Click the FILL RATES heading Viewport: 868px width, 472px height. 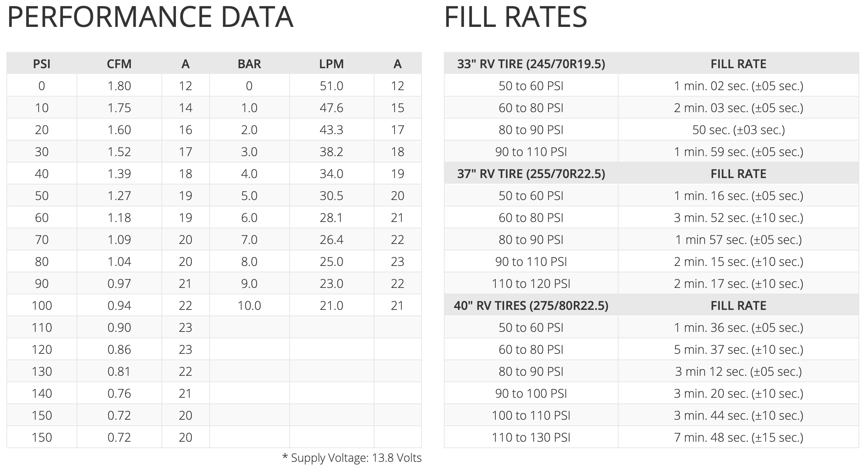click(x=515, y=17)
